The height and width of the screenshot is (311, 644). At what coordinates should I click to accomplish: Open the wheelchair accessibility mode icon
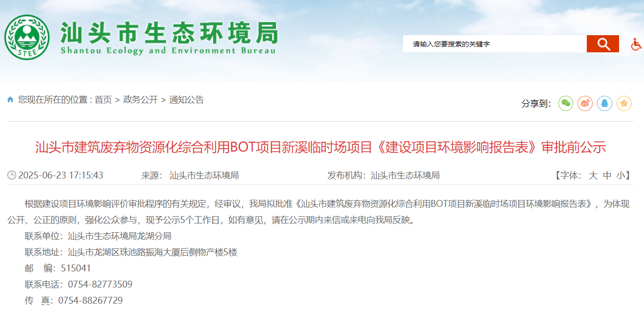pos(636,44)
